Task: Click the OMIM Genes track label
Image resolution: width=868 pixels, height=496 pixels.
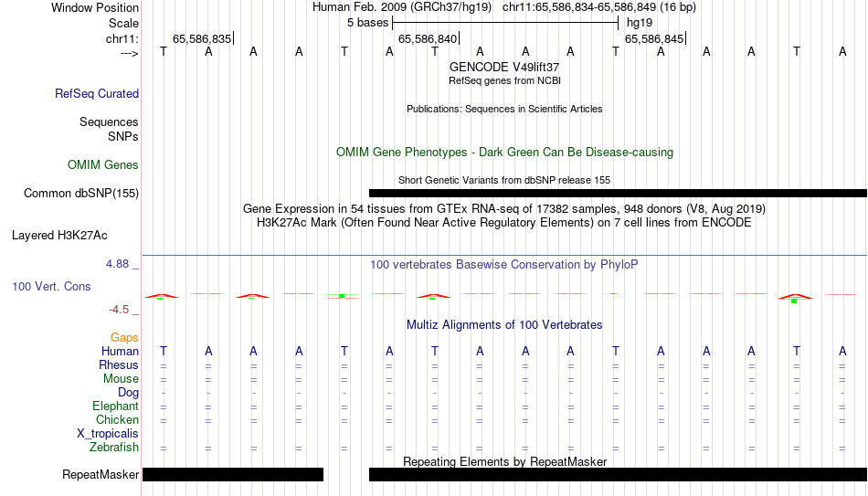Action: pos(102,165)
